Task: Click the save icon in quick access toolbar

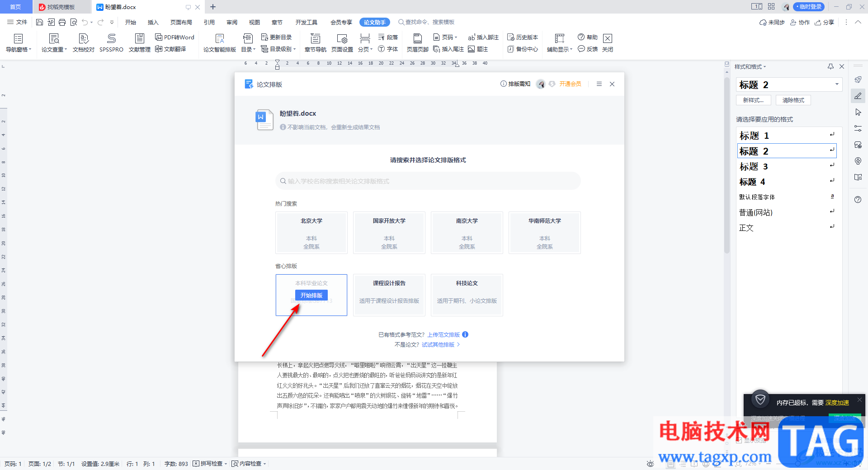Action: tap(40, 22)
